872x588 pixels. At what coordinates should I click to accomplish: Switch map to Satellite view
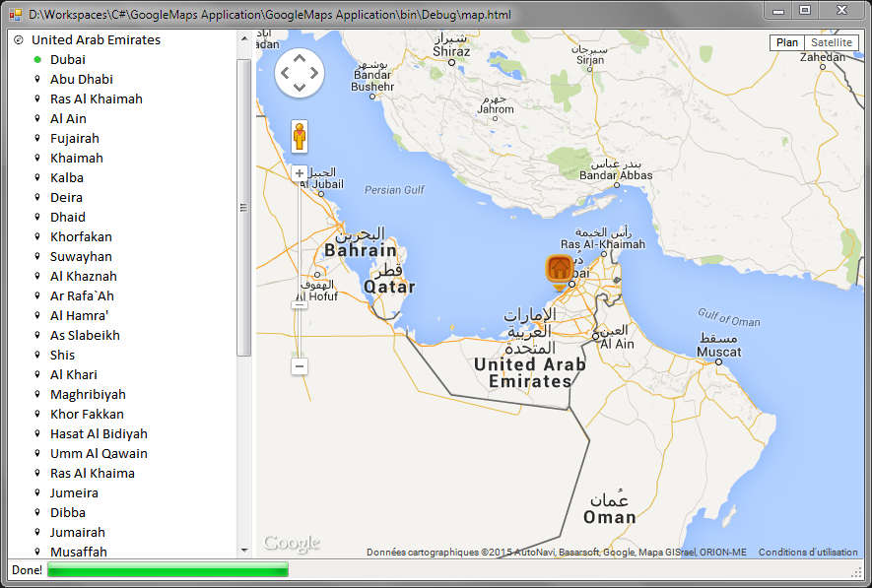(x=832, y=42)
